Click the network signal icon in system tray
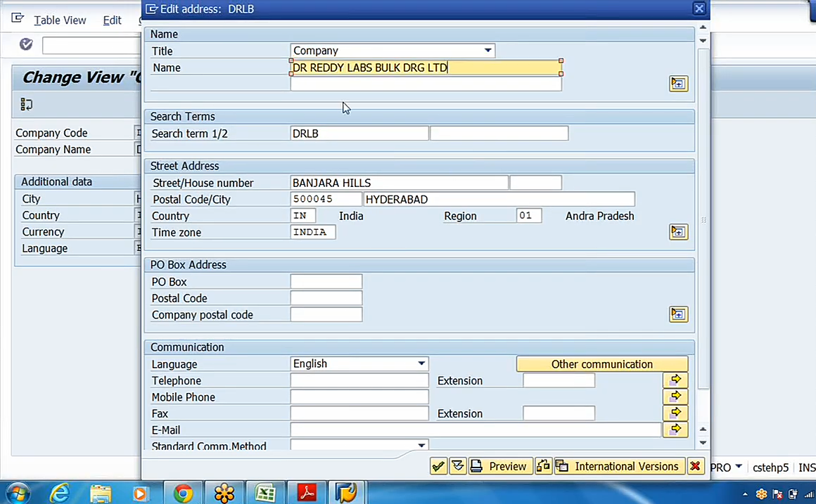816x504 pixels. 809,494
